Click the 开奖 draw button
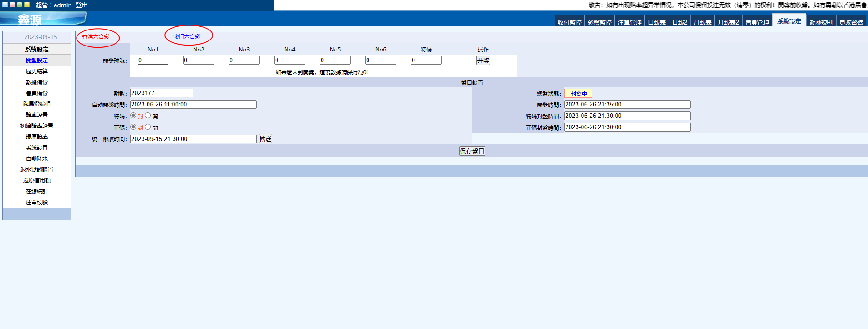 (x=483, y=60)
